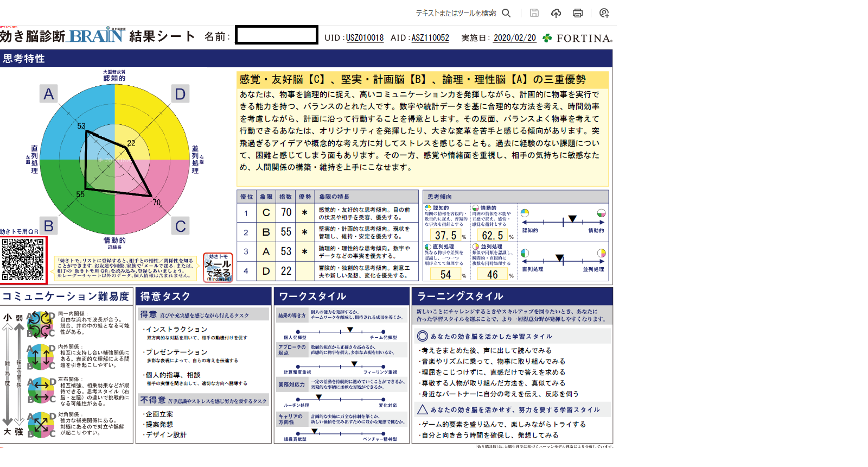Click the 対角関係 circular relationship icon
Screen dimensions: 868x467
[x=41, y=425]
